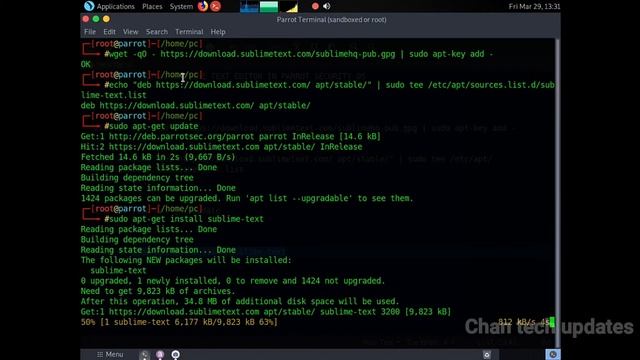Click the red recording indicator icon
Screen dimensions: 640x360
[x=315, y=6]
